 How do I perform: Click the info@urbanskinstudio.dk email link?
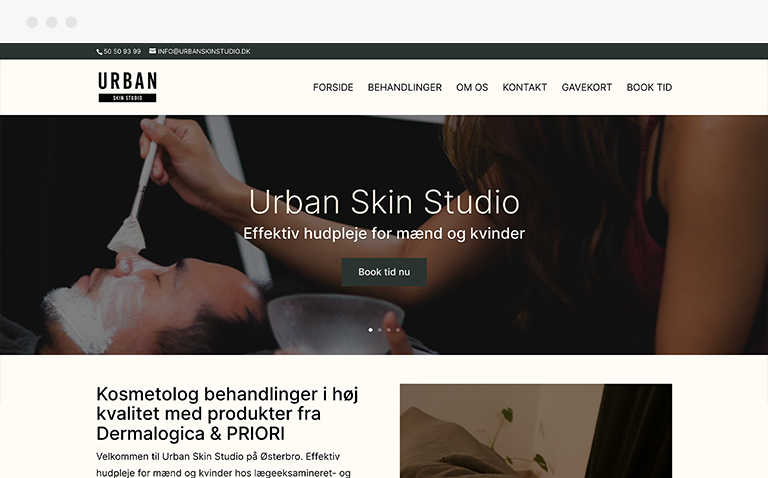click(204, 51)
